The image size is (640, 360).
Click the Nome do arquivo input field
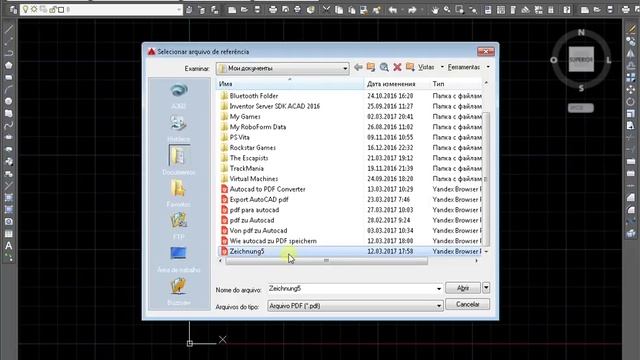(x=352, y=289)
